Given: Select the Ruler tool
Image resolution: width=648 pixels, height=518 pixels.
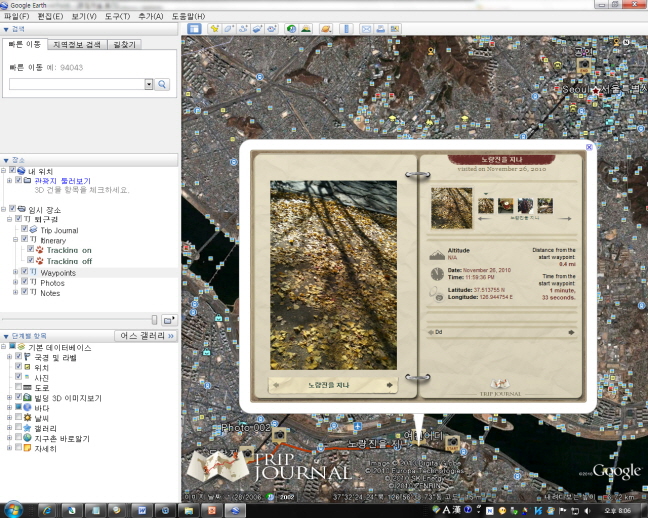Looking at the screenshot, I should point(346,29).
